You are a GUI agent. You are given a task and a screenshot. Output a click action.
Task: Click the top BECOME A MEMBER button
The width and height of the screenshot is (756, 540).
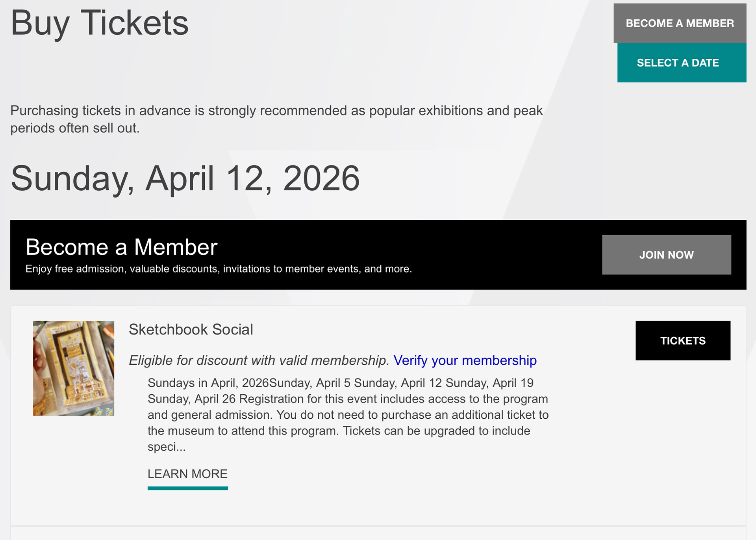click(680, 23)
